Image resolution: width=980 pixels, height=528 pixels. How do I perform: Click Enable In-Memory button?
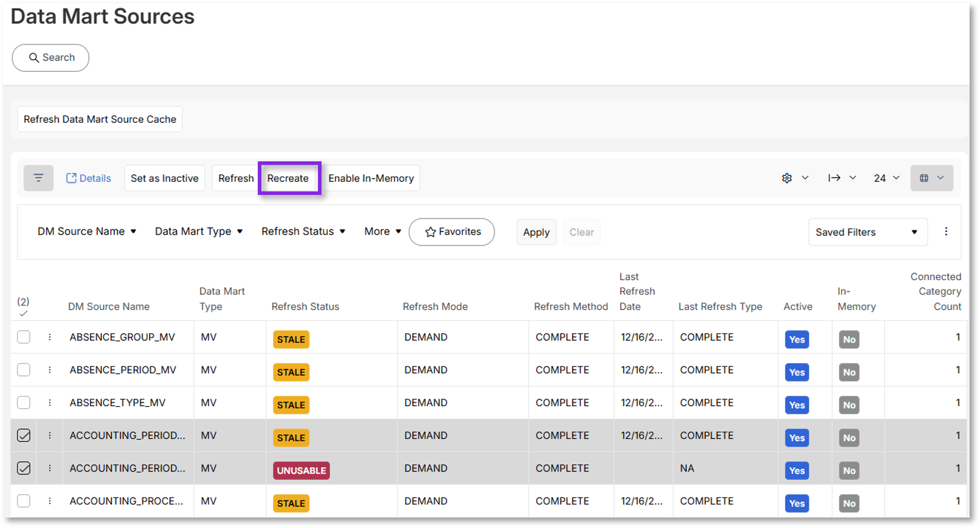pos(371,178)
